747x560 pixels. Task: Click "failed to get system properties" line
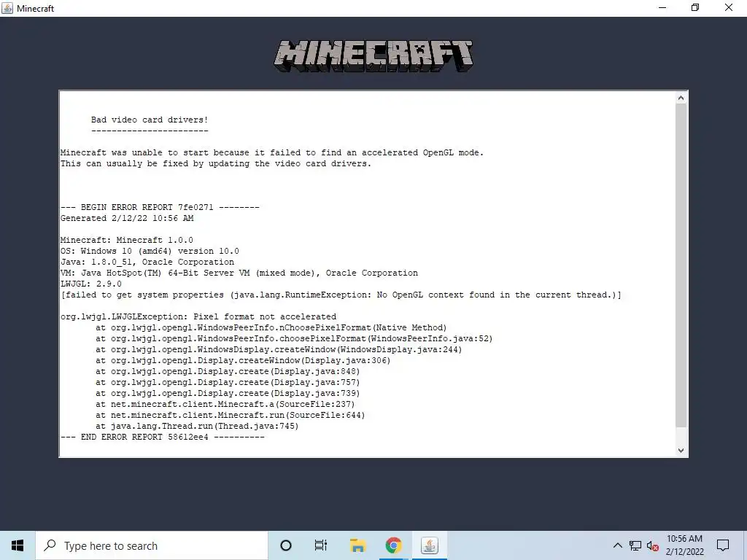[x=341, y=295]
